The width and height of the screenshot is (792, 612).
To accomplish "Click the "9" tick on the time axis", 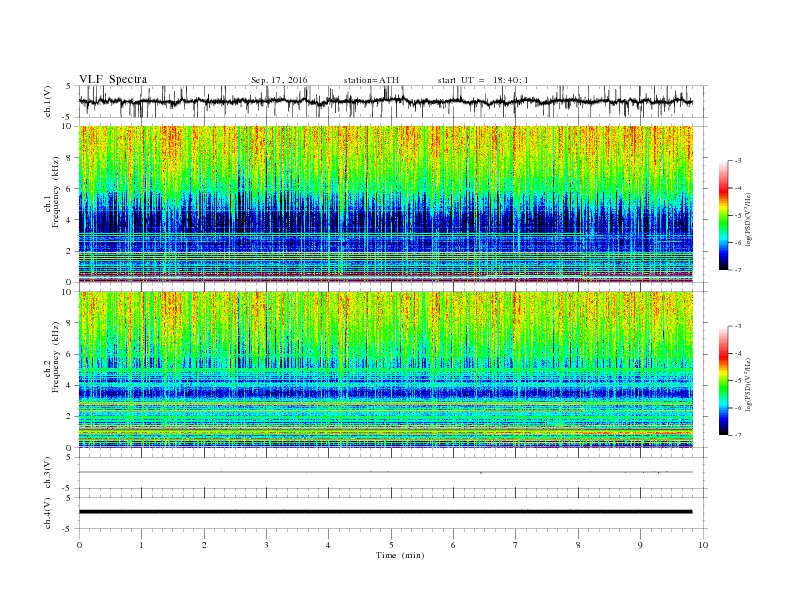I will (640, 545).
